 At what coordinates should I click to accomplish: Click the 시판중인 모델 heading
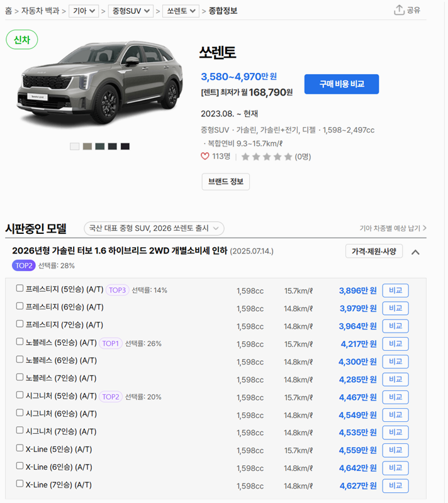pyautogui.click(x=36, y=228)
